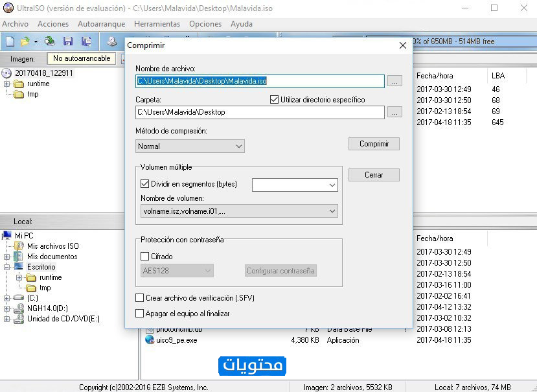Maximize the UltraISO window

pyautogui.click(x=494, y=8)
